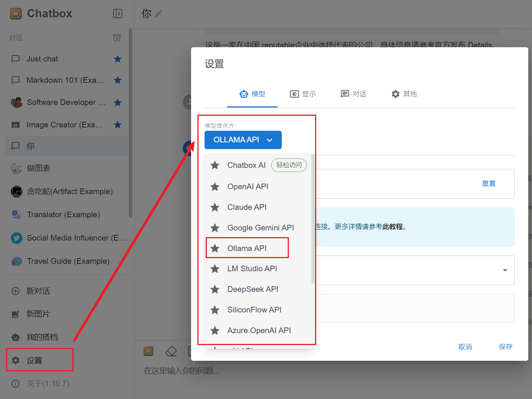Click the 新图片 image icon

coord(15,314)
